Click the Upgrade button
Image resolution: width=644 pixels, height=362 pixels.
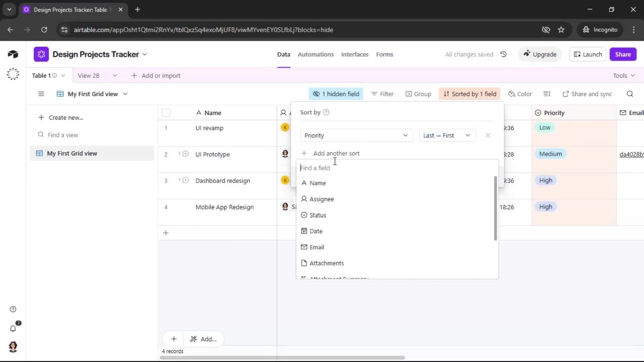click(540, 54)
